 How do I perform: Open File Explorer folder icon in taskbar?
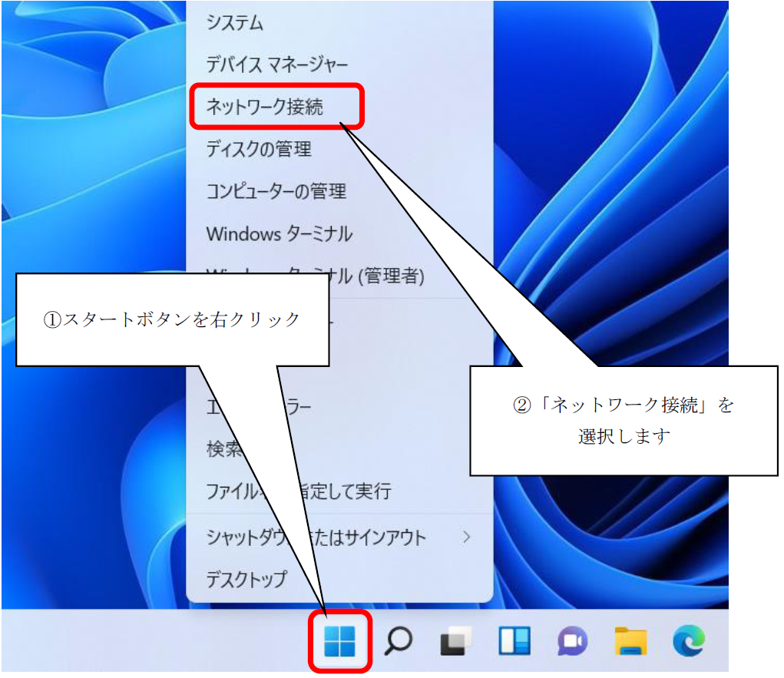point(630,640)
